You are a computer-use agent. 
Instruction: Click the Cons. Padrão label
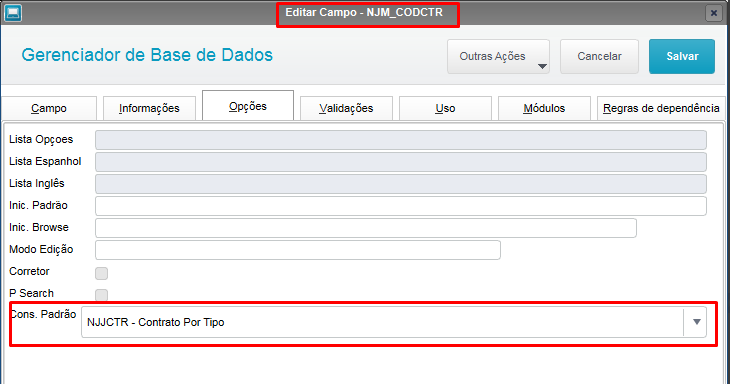[x=43, y=314]
